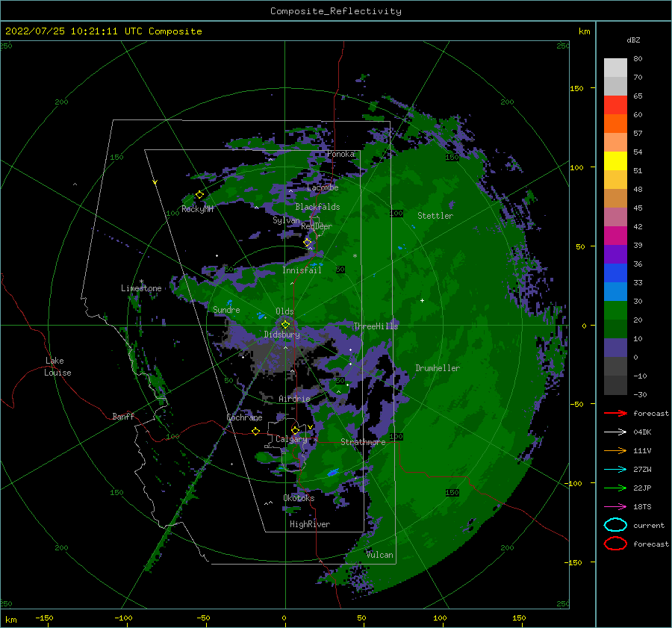This screenshot has height=628, width=672.
Task: Click the dBZ legend heading
Action: click(633, 40)
